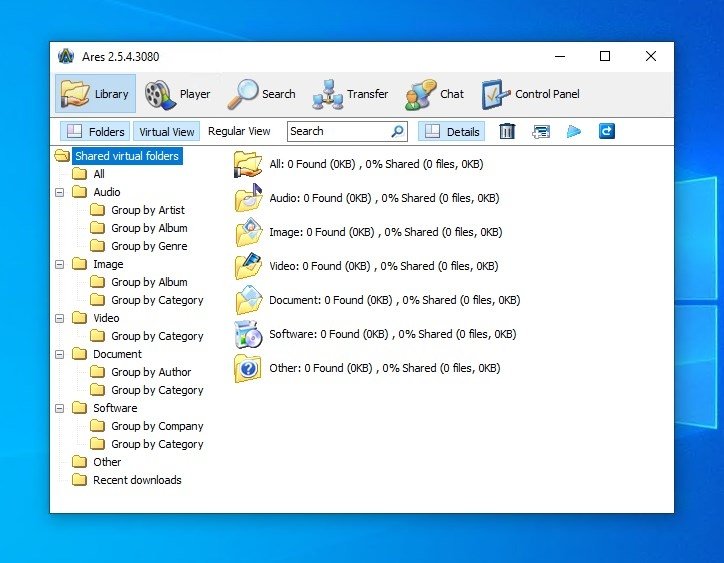Click the Image category folder icon
Screen dimensions: 724x563
click(248, 232)
